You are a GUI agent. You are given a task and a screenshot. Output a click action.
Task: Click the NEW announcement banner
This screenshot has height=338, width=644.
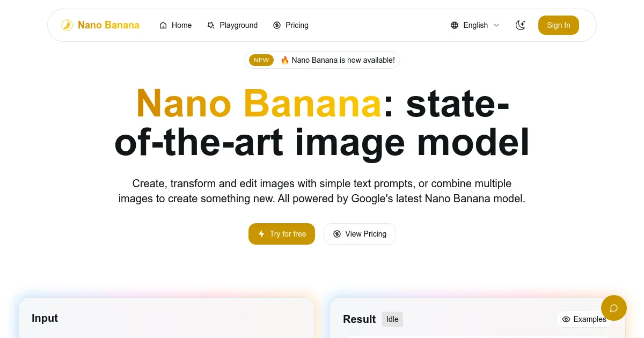tap(322, 60)
